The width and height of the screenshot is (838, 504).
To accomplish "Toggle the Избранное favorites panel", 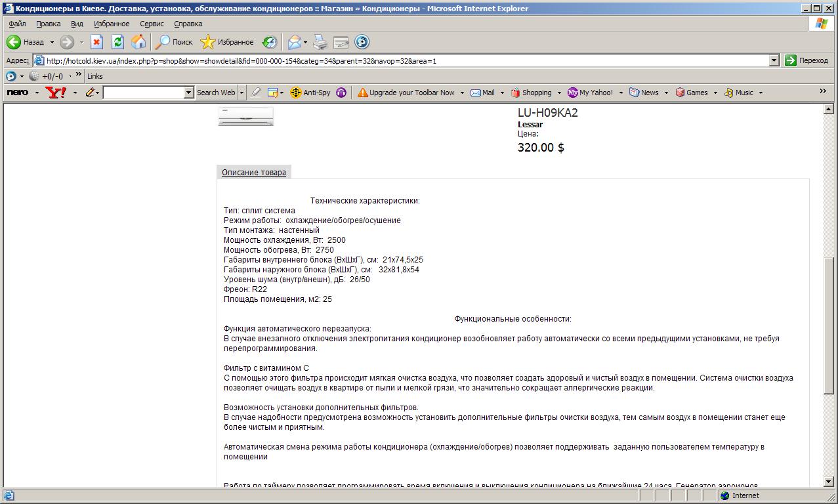I will (227, 42).
